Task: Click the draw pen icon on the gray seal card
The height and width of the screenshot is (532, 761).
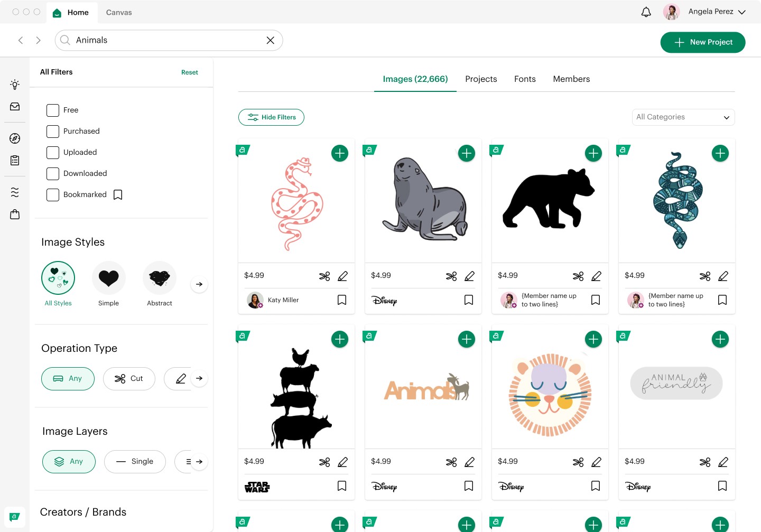Action: pos(469,276)
